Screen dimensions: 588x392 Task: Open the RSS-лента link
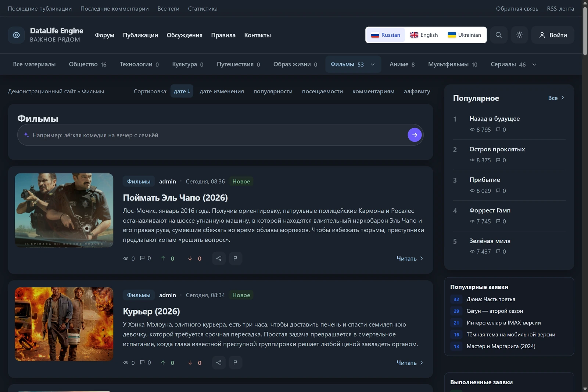click(560, 8)
